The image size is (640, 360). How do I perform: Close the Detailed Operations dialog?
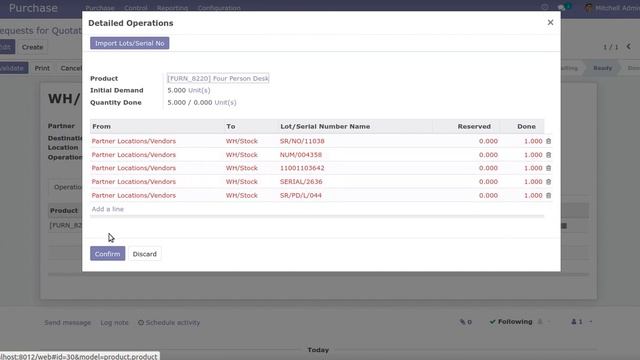click(550, 22)
